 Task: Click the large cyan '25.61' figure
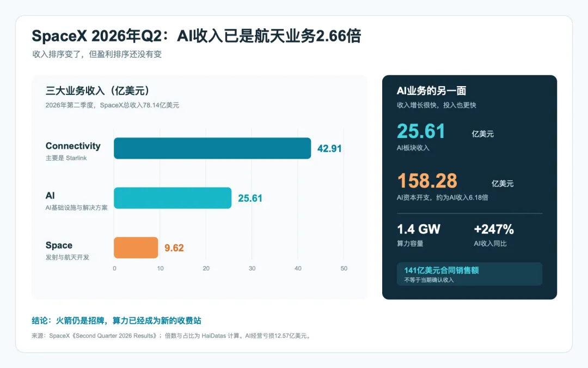(x=421, y=131)
